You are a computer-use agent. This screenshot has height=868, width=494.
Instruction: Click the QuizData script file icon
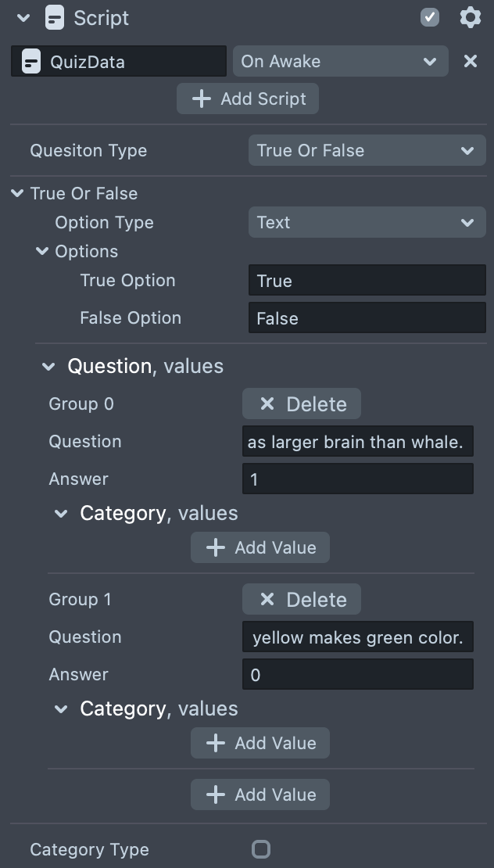coord(31,62)
